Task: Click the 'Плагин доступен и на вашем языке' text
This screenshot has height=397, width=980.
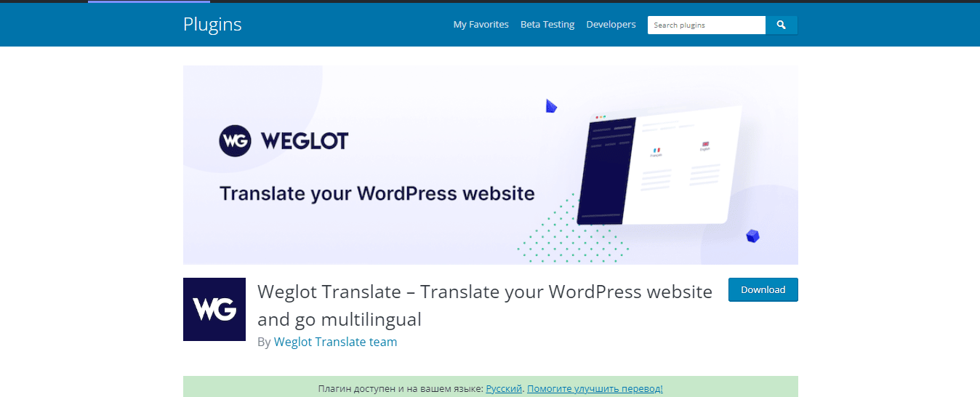Action: 401,389
